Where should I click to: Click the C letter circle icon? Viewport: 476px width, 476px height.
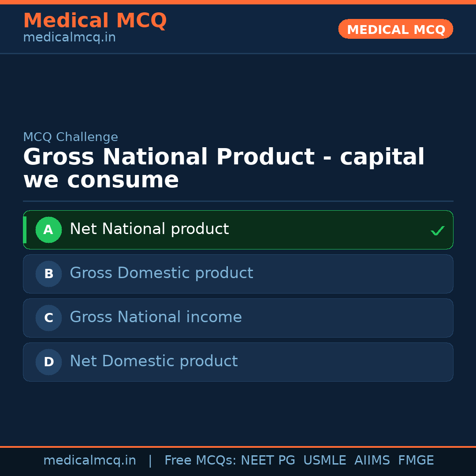click(x=48, y=318)
